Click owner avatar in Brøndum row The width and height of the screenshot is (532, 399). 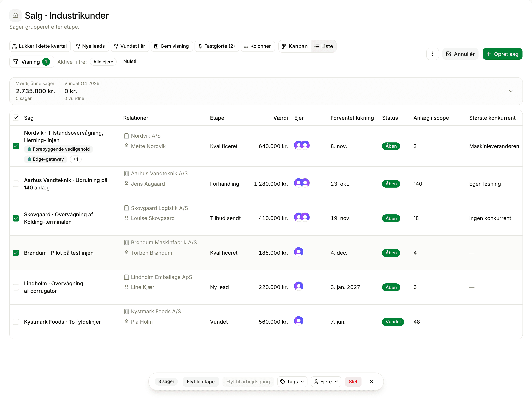tap(299, 252)
